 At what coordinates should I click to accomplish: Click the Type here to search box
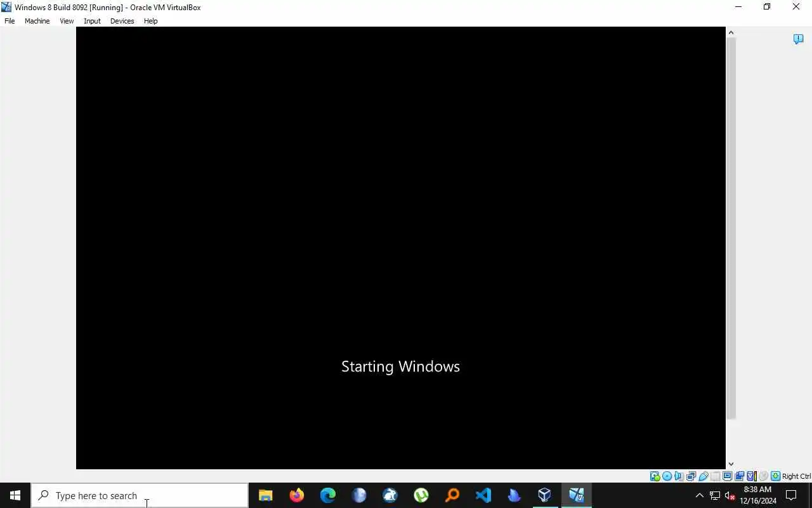140,495
